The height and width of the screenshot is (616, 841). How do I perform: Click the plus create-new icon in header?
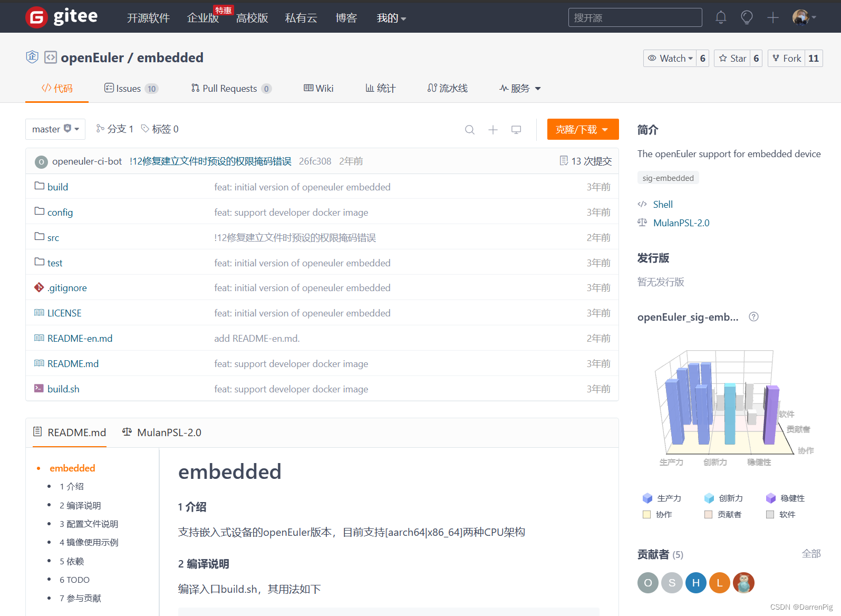[x=773, y=17]
